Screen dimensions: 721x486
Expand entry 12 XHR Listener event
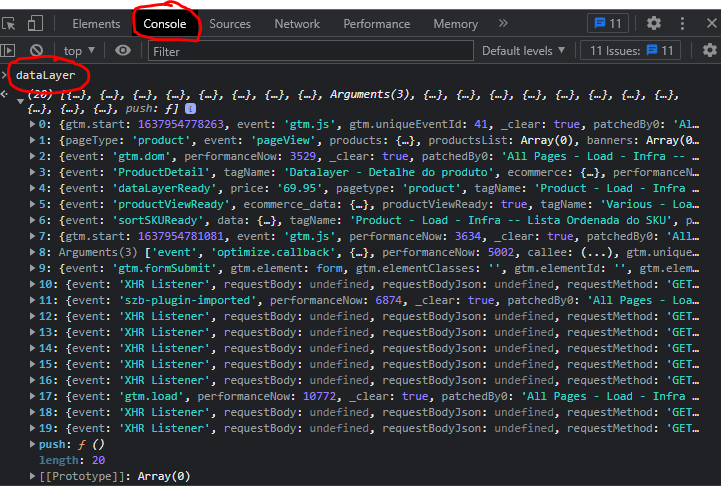pos(32,316)
